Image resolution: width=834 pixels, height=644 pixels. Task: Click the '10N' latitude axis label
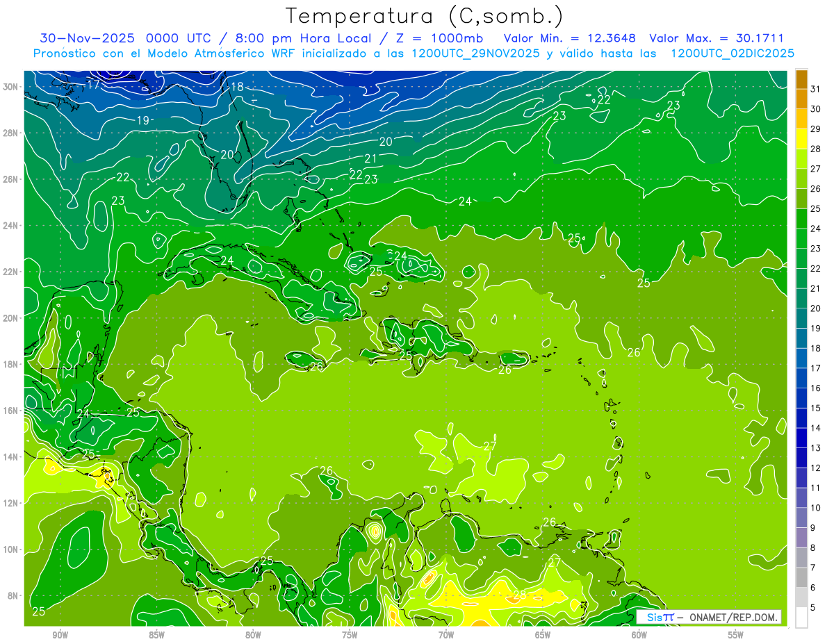point(11,550)
